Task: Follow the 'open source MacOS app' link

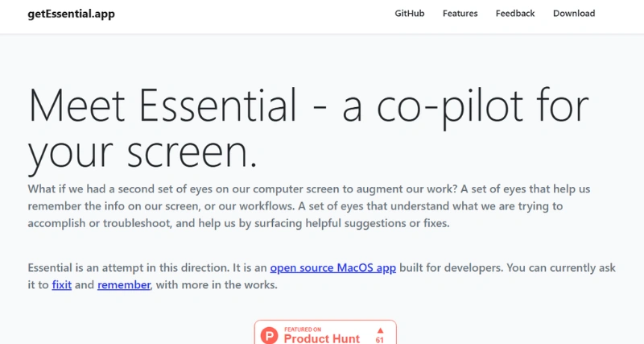Action: click(333, 267)
